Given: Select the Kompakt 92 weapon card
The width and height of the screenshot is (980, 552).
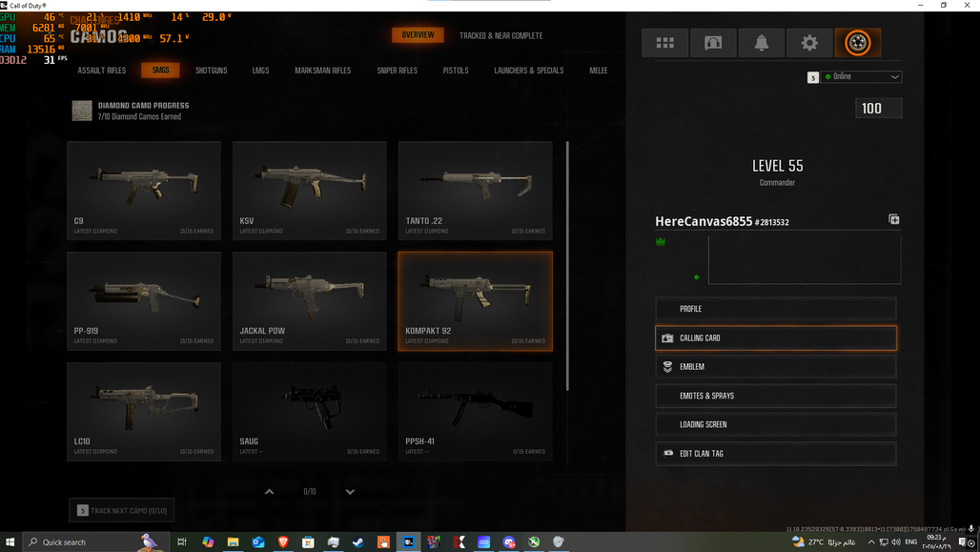Looking at the screenshot, I should 475,301.
